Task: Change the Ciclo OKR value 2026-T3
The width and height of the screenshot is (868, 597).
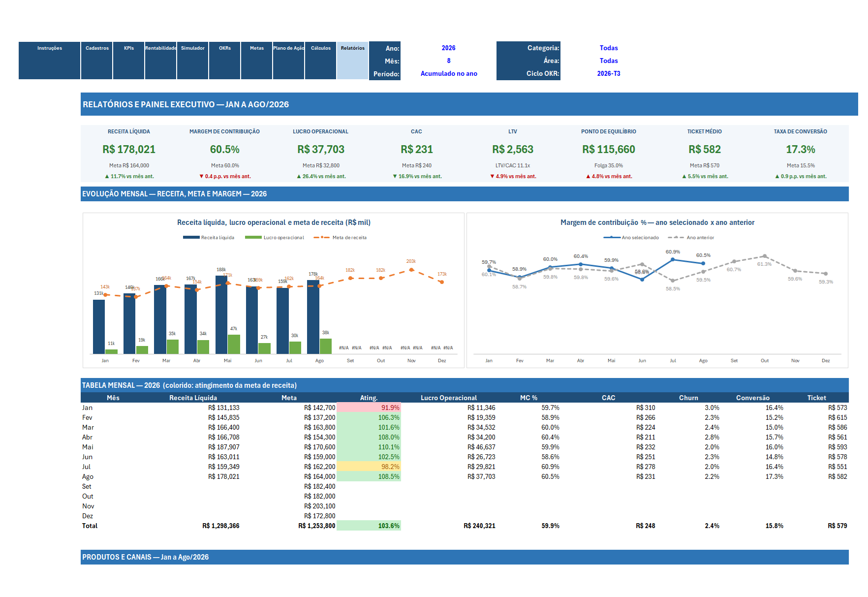Action: coord(609,73)
